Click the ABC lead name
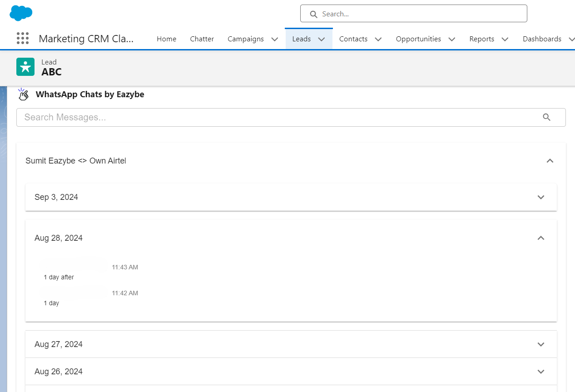Screen dimensions: 575x392 [x=51, y=72]
